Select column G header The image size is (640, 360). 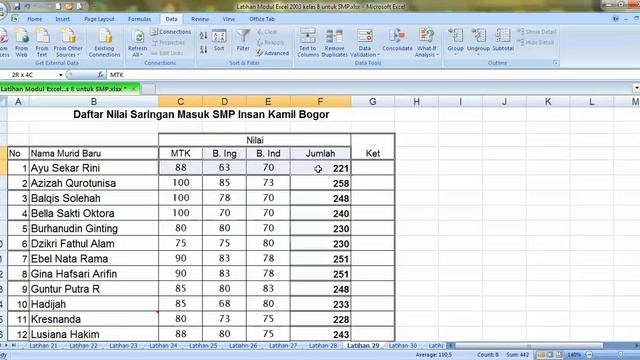(x=373, y=102)
